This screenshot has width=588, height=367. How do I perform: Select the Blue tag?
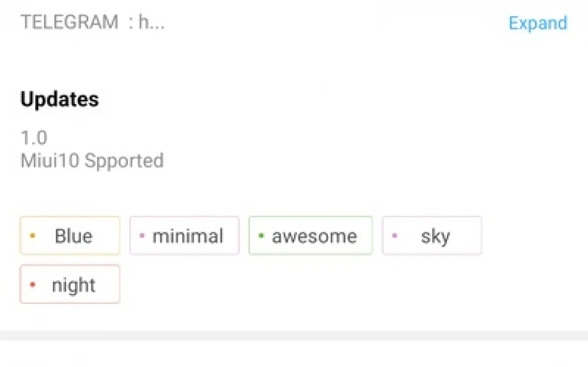(70, 236)
